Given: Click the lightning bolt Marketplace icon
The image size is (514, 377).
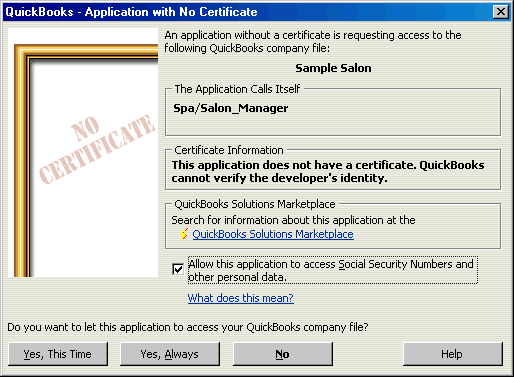Looking at the screenshot, I should 184,234.
